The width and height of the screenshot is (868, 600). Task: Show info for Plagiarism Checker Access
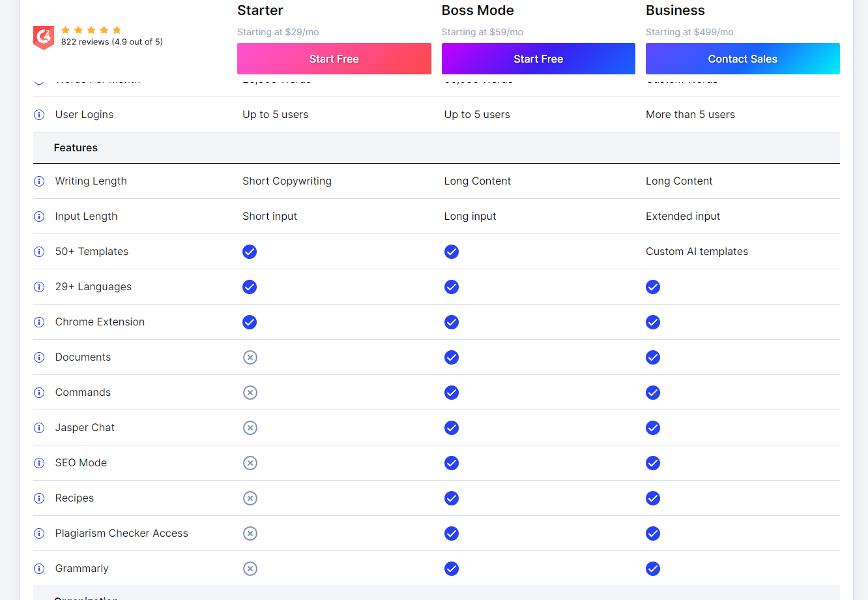pyautogui.click(x=39, y=533)
